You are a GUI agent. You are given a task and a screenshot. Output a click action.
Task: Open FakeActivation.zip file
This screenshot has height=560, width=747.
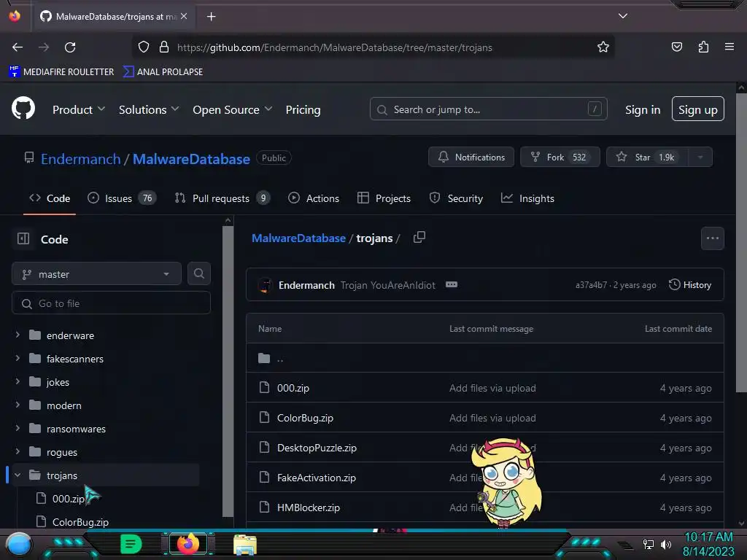(317, 478)
